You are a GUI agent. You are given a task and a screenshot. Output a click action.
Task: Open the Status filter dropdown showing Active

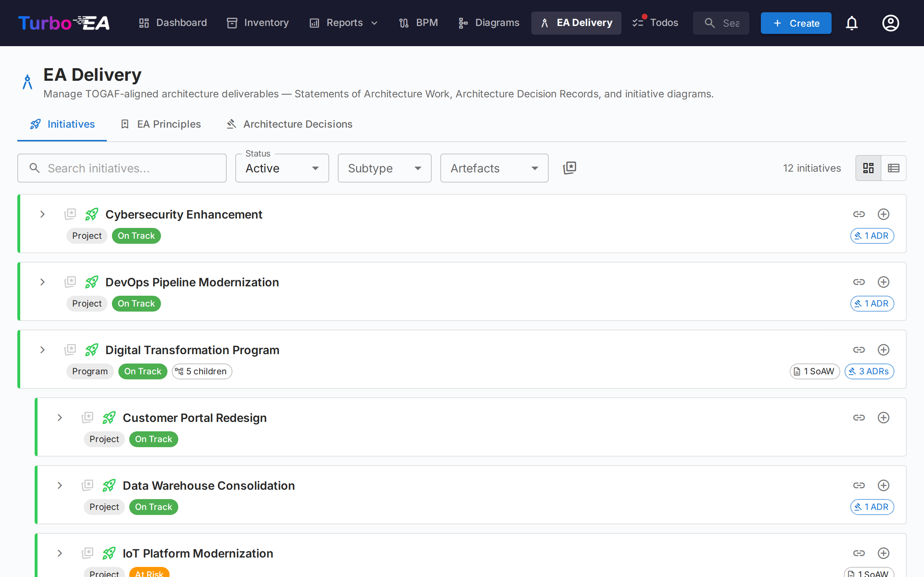click(282, 168)
